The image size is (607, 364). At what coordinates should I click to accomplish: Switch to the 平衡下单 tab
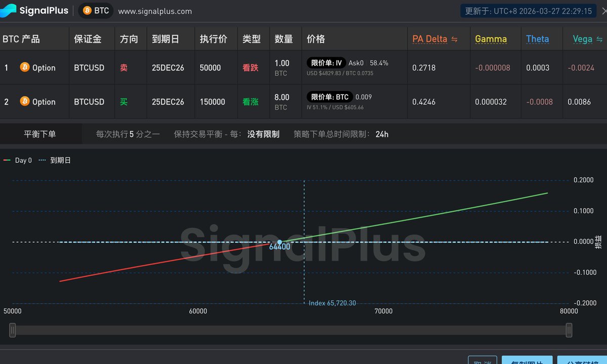click(40, 134)
